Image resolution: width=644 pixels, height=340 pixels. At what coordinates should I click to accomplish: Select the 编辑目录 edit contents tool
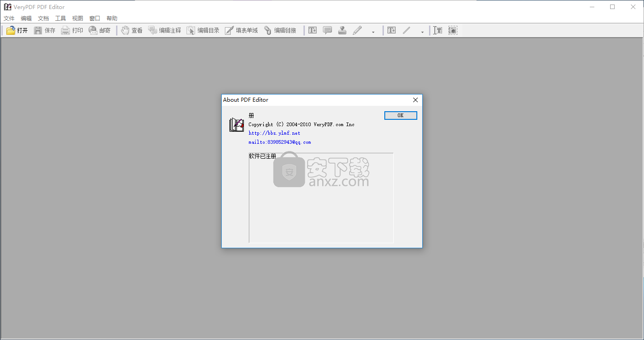tap(203, 30)
